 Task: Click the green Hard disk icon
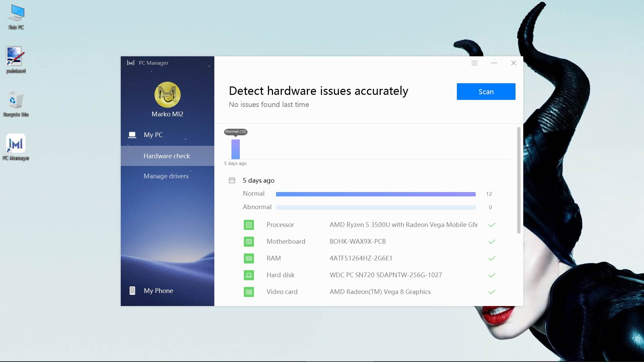pos(249,275)
